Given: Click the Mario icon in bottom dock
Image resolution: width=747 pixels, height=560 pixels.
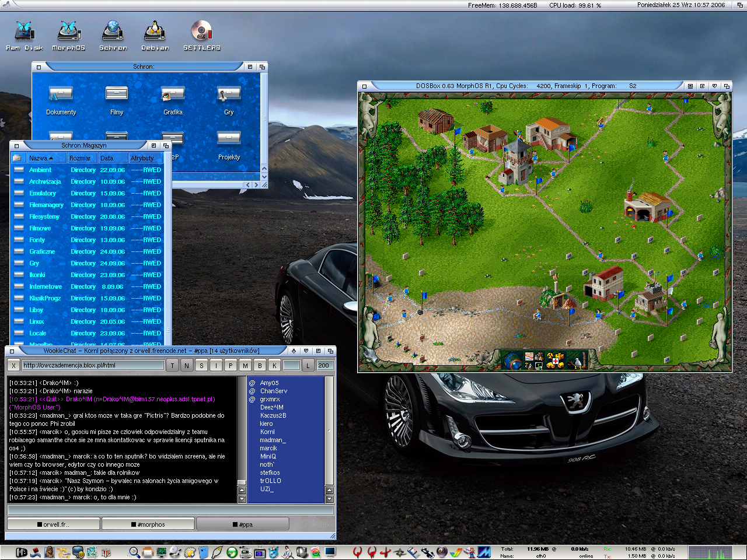Looking at the screenshot, I should (470, 552).
